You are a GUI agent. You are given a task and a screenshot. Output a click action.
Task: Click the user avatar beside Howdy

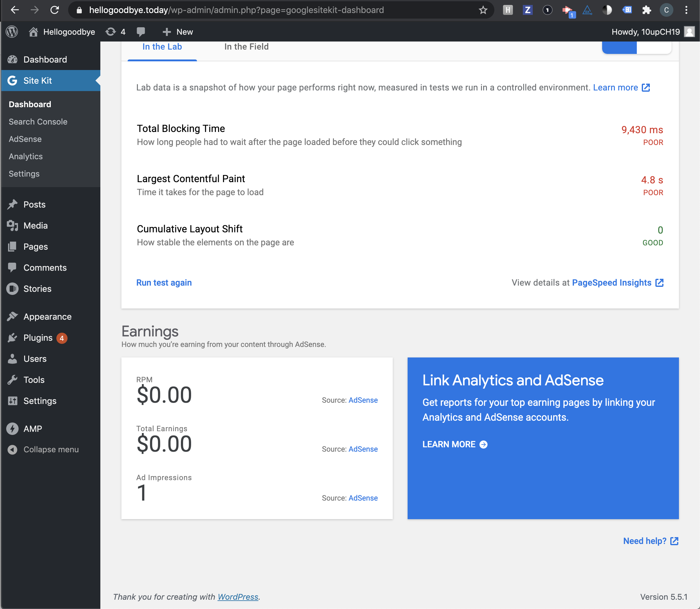(689, 32)
